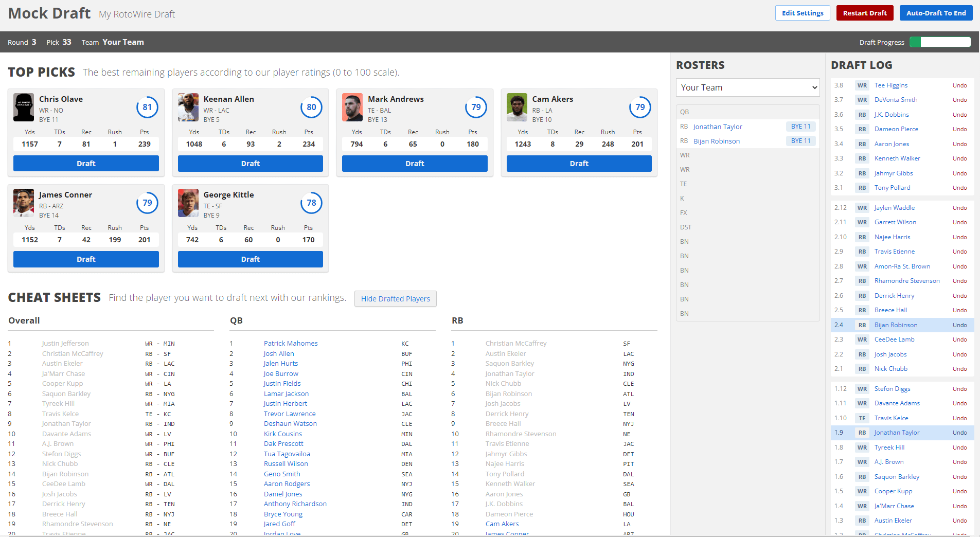The width and height of the screenshot is (980, 537).
Task: Click Restart Draft
Action: [865, 12]
